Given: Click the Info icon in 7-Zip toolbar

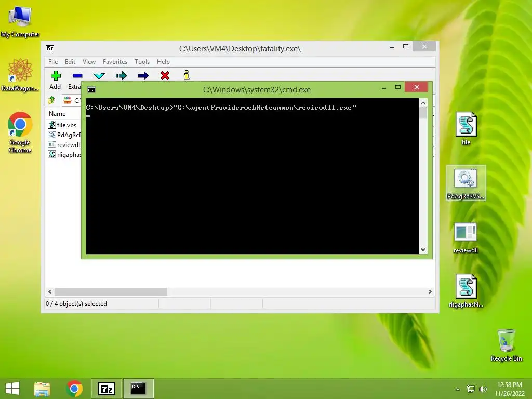Looking at the screenshot, I should (x=187, y=75).
